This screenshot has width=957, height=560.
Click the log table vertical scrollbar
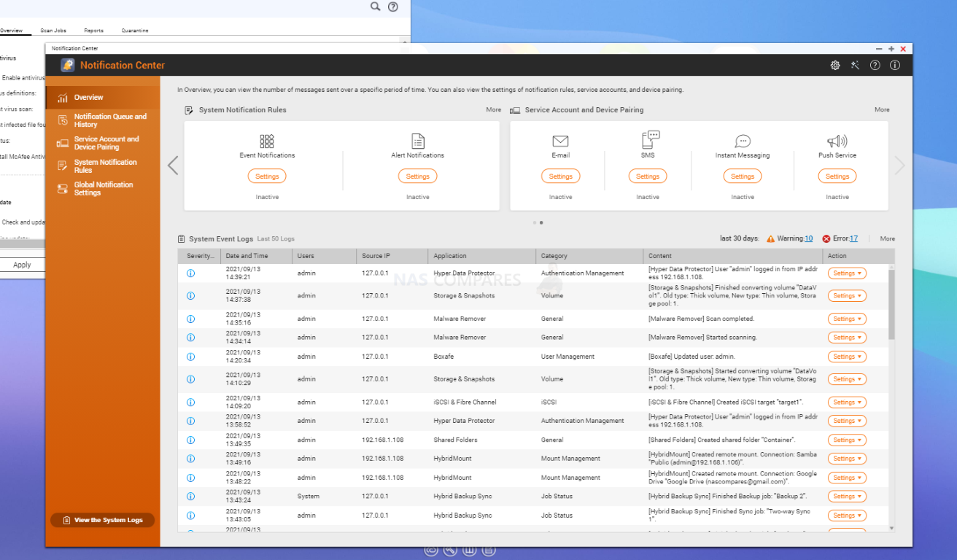tap(891, 304)
